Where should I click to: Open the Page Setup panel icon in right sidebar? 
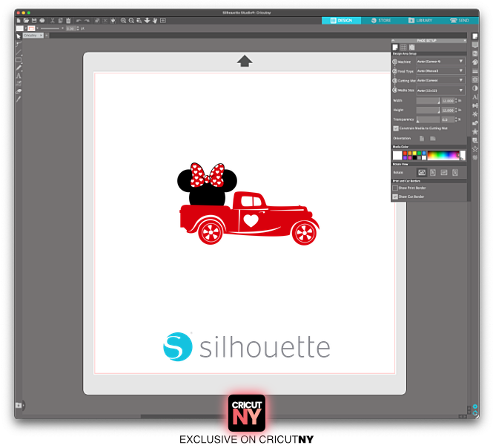click(475, 36)
